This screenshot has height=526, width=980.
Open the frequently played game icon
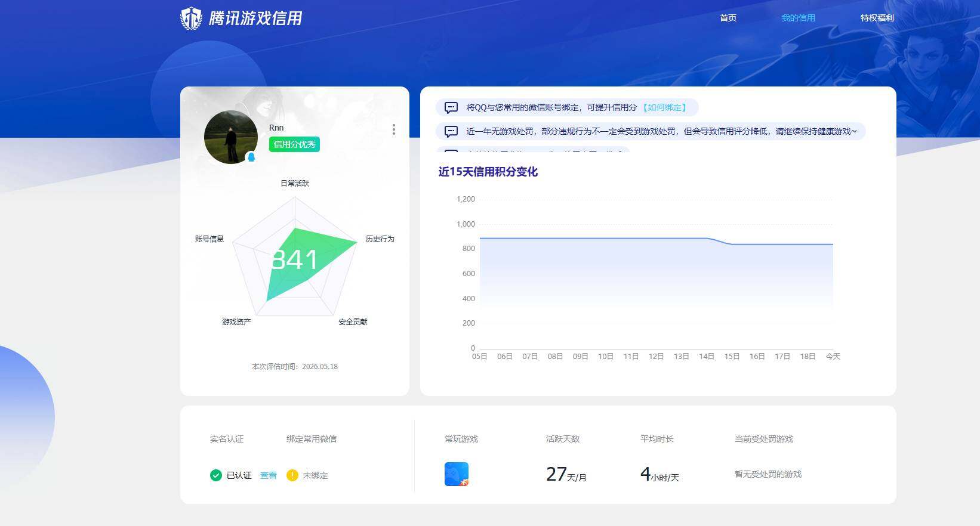tap(457, 474)
